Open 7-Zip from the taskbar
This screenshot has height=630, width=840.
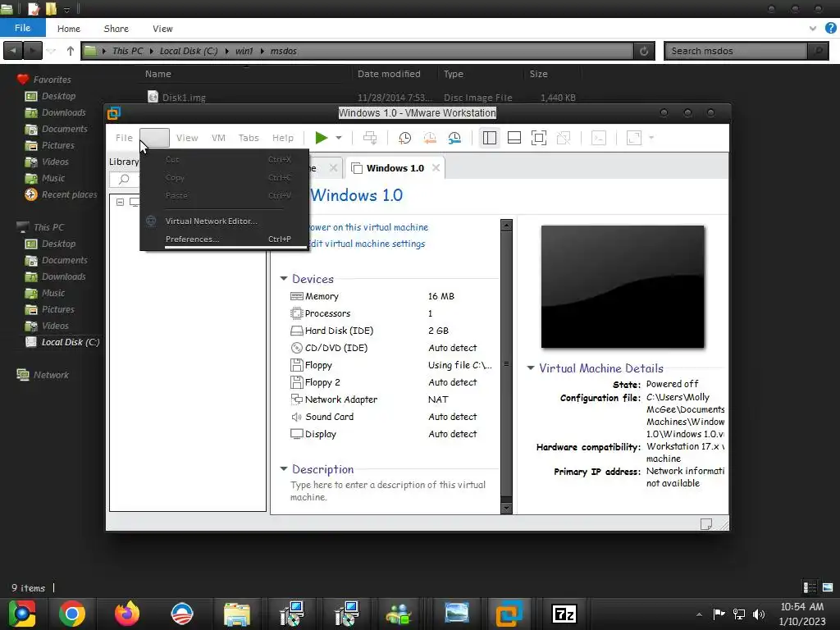(564, 614)
